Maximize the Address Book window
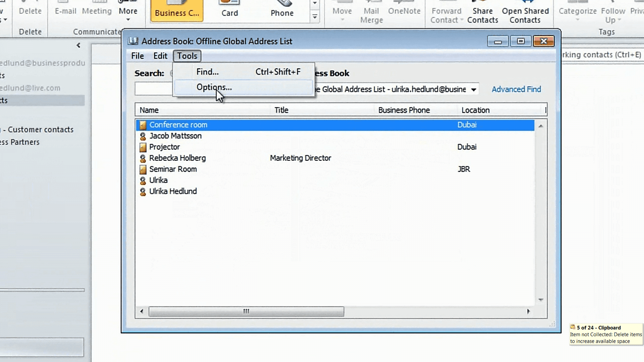This screenshot has width=644, height=362. 521,41
